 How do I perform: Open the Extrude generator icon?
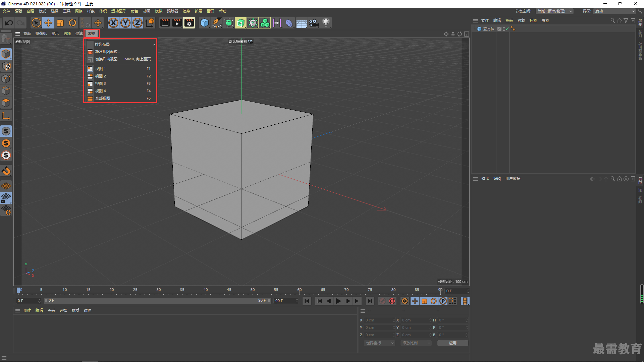[x=240, y=23]
